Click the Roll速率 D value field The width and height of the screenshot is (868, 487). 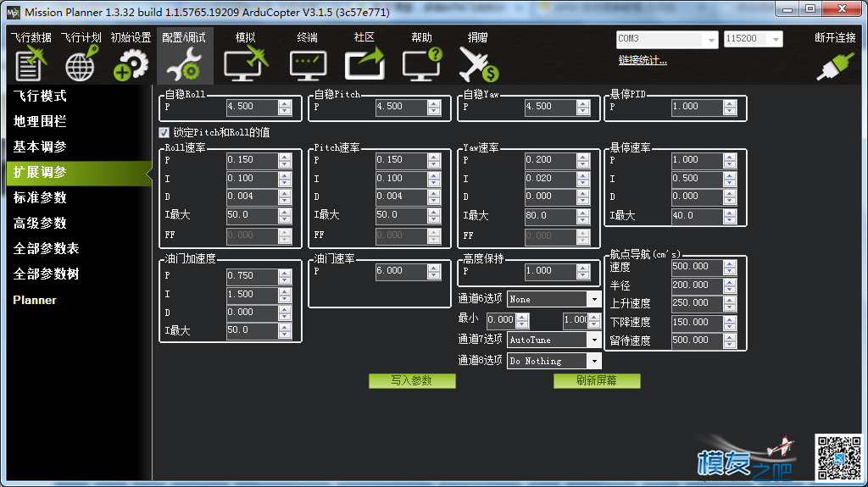259,196
